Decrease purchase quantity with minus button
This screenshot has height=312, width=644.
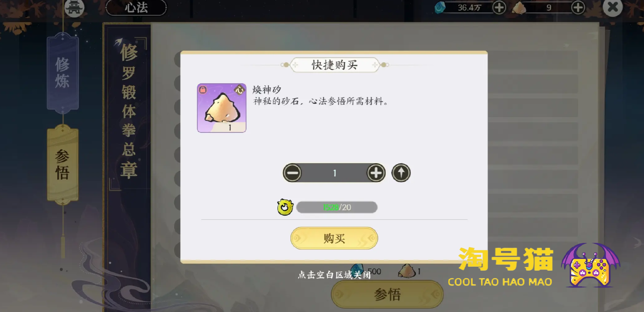(x=292, y=173)
